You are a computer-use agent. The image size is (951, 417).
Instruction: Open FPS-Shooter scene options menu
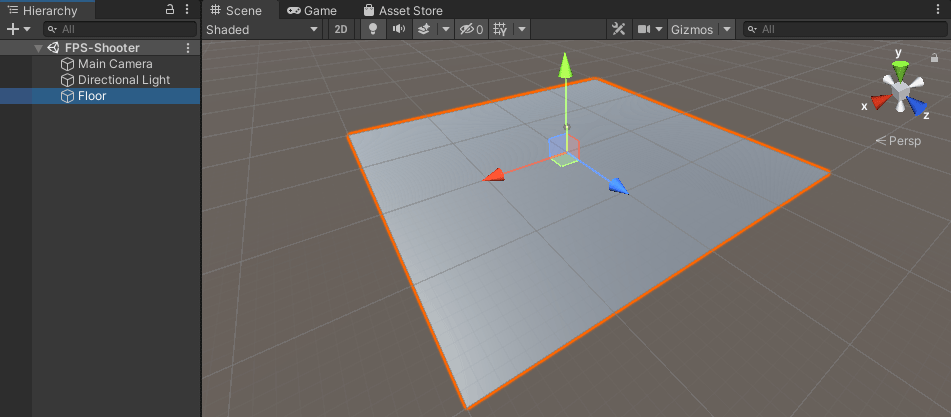[x=188, y=48]
